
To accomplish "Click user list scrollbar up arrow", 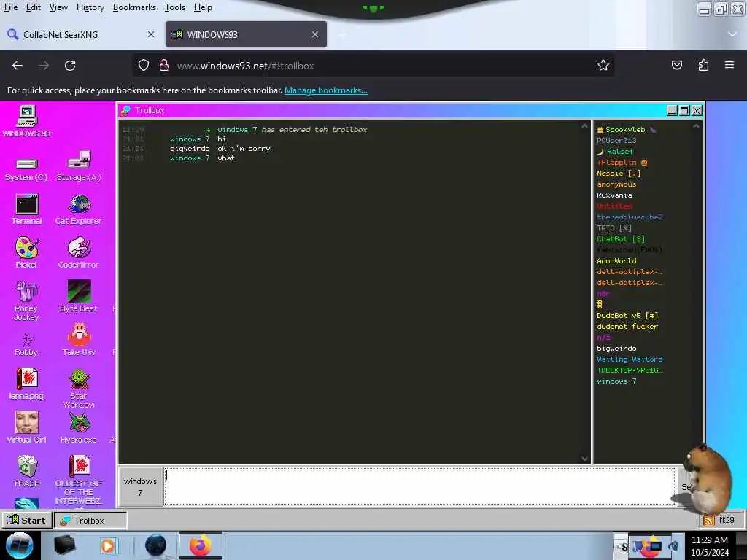I will (x=696, y=126).
